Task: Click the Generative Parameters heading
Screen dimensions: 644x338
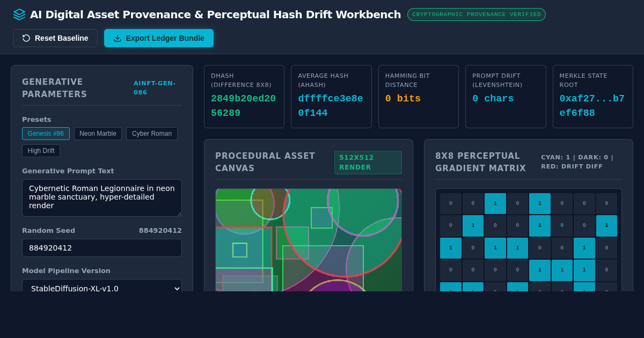Action: [x=54, y=88]
